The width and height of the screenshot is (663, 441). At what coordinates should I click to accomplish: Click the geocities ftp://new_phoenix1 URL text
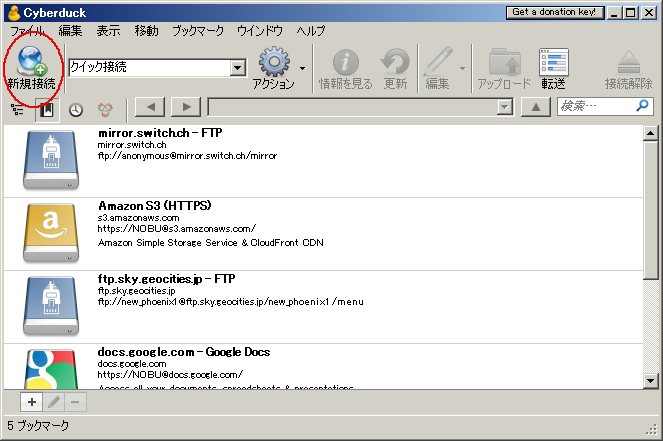coord(230,302)
